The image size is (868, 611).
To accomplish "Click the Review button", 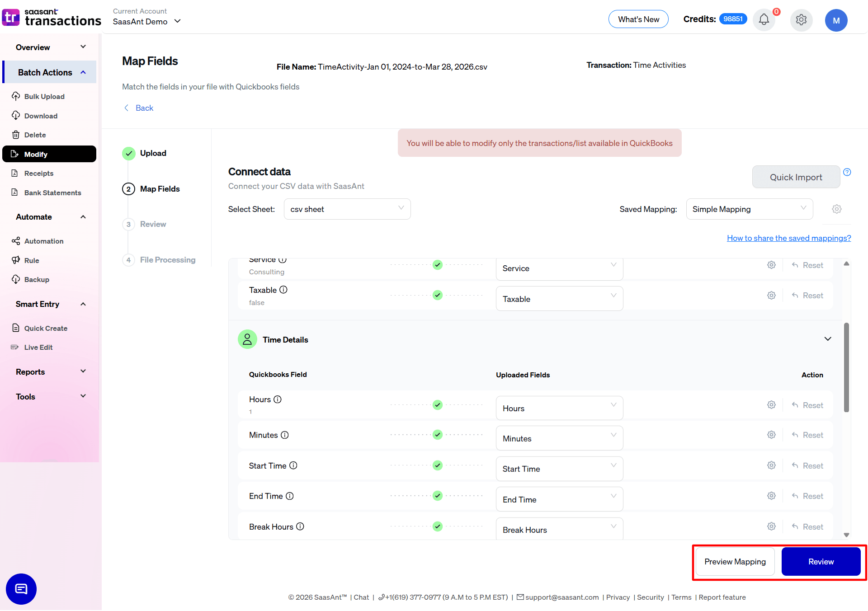I will (x=821, y=561).
